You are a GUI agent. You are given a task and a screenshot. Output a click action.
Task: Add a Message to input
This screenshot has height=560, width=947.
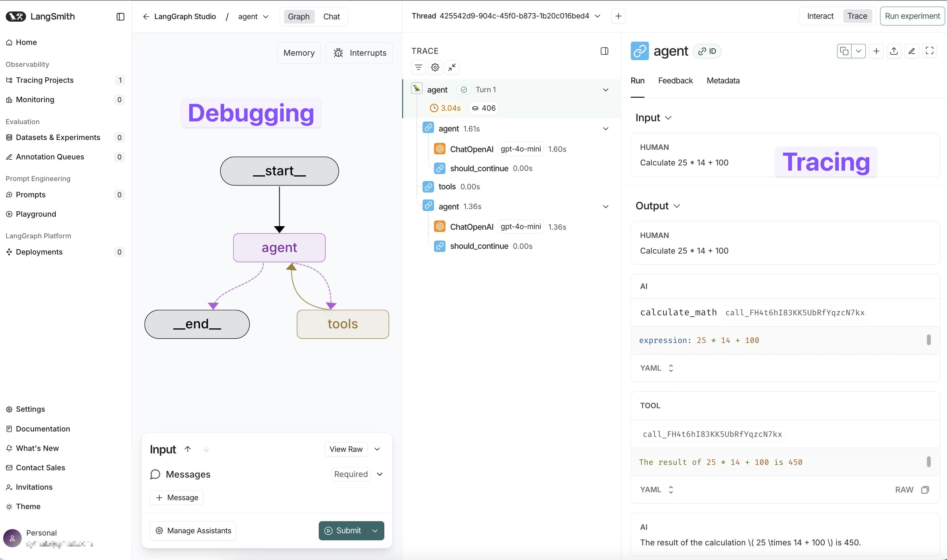(176, 498)
